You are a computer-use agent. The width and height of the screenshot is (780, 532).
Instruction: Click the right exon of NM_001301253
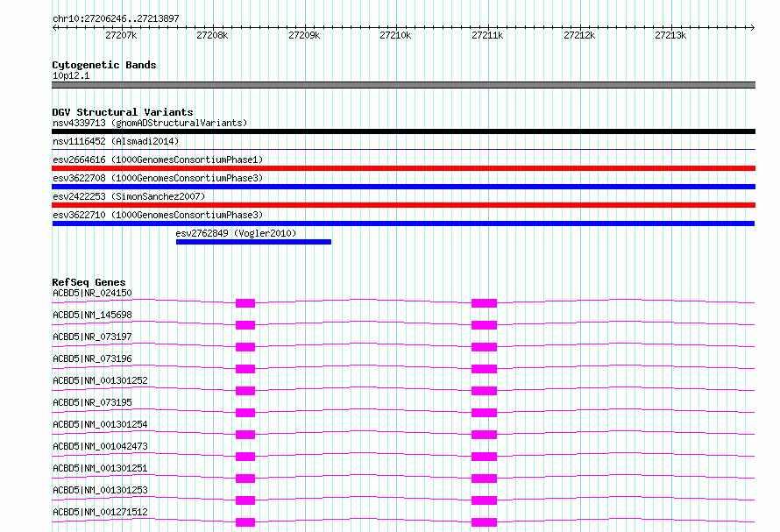(484, 500)
